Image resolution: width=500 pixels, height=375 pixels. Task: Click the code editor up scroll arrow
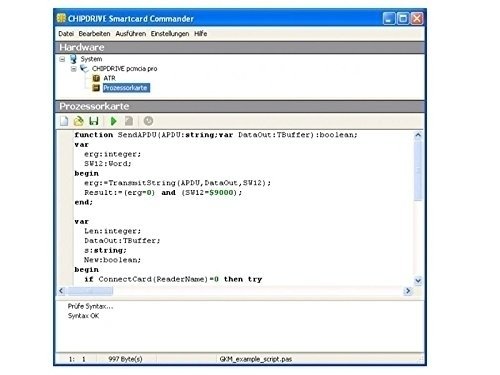click(x=418, y=135)
